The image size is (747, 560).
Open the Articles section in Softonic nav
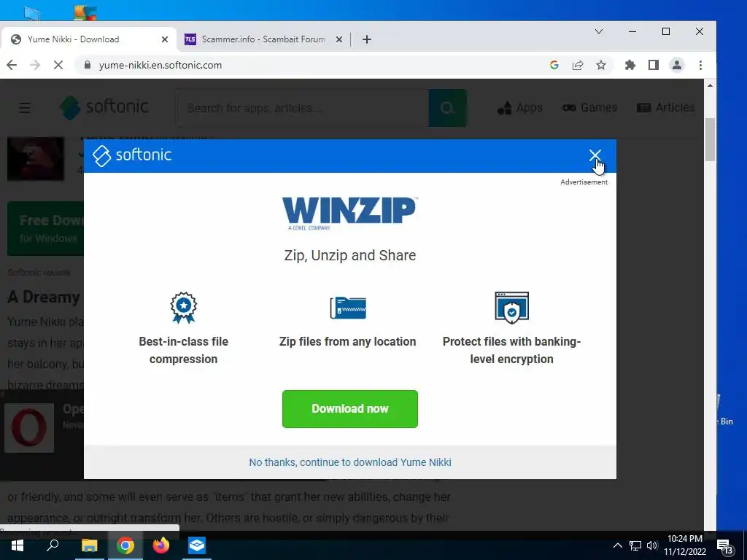[x=666, y=108]
